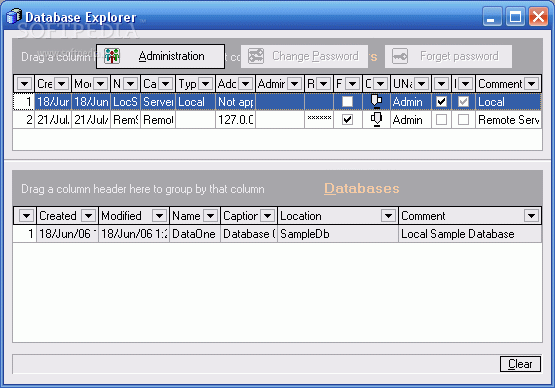
Task: Open row indicator dropdown in servers grid
Action: point(24,84)
